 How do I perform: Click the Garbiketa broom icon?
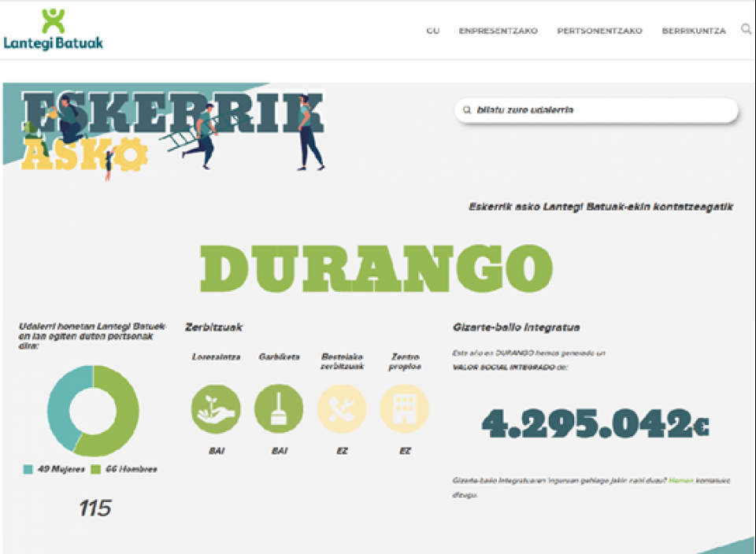click(x=279, y=409)
